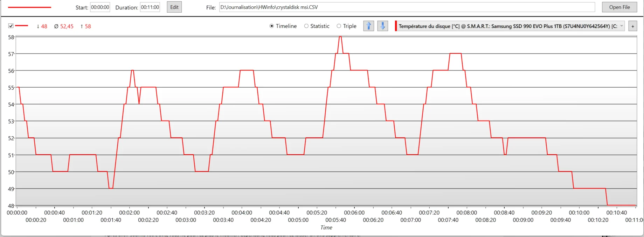Click the average value 52,45 readout
Viewport: 644px width, 237px height.
click(x=64, y=26)
